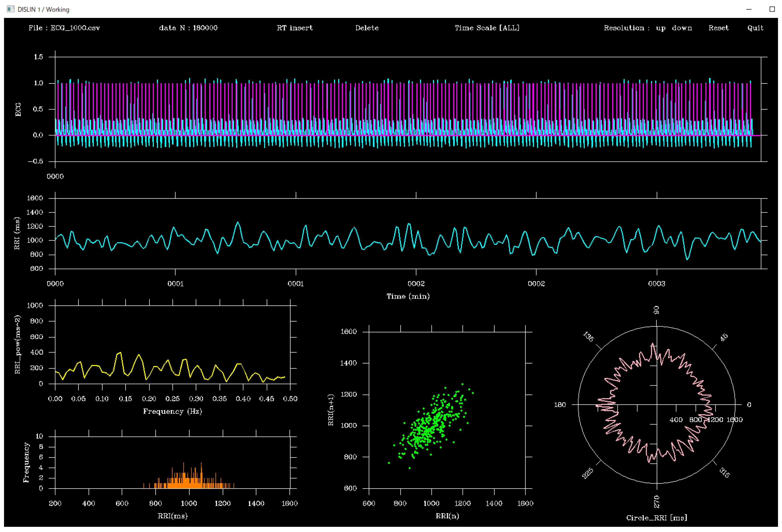Click the 0003 time axis label
This screenshot has height=532, width=782.
coord(657,283)
